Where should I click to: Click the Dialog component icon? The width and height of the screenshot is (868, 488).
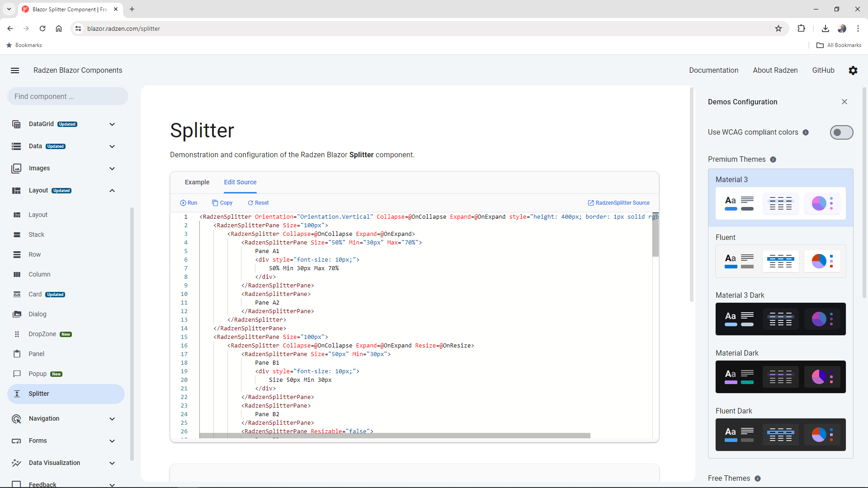tap(17, 314)
